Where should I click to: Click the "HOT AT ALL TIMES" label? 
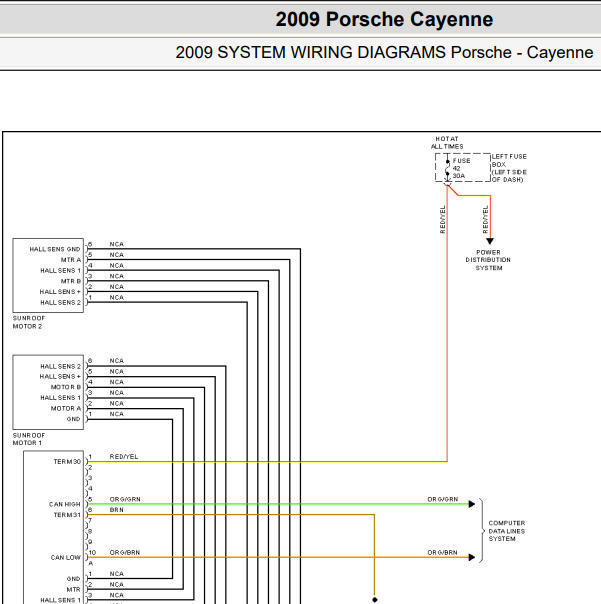[447, 143]
